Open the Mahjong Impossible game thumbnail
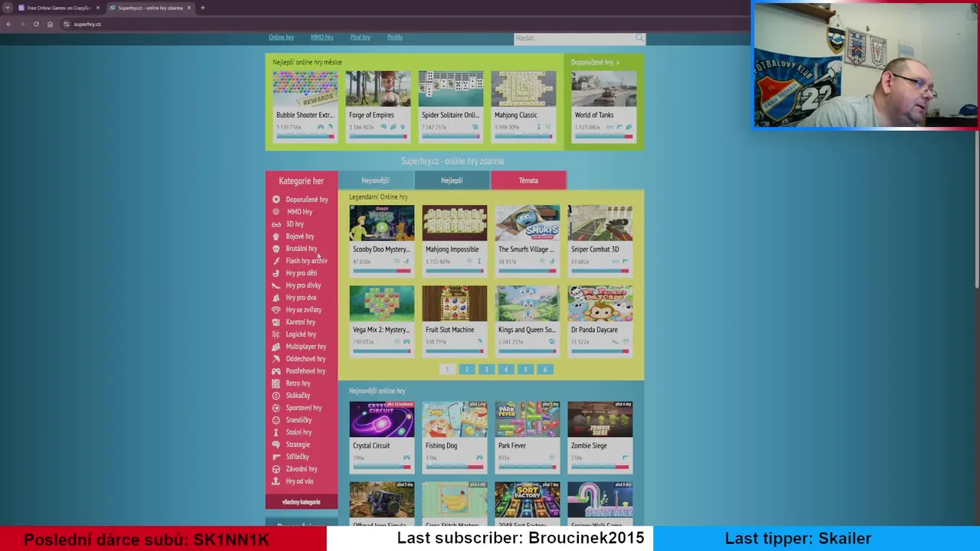 pos(454,223)
